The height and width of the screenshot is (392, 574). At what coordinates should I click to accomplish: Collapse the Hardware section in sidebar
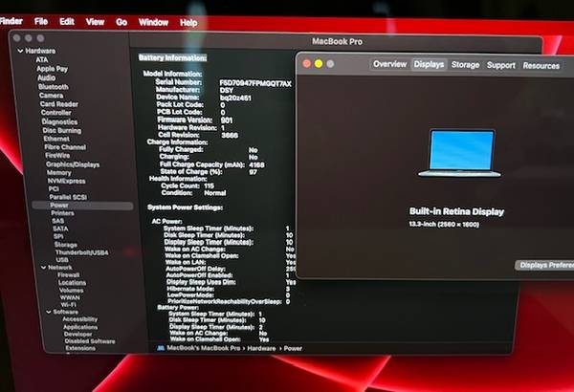click(x=20, y=51)
